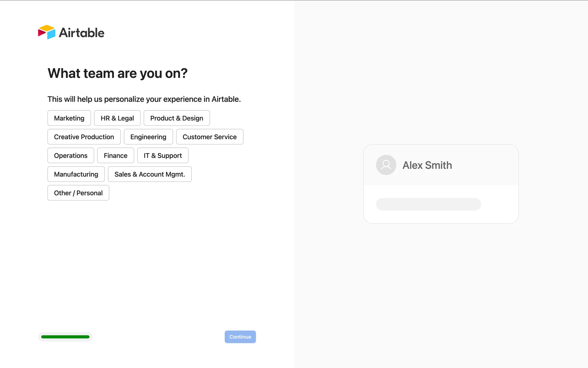Choose Finance as your team
Viewport: 588px width, 368px height.
115,155
